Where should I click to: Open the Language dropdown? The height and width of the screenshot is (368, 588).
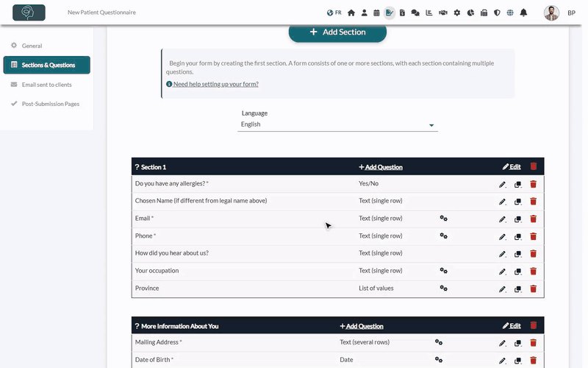point(337,124)
